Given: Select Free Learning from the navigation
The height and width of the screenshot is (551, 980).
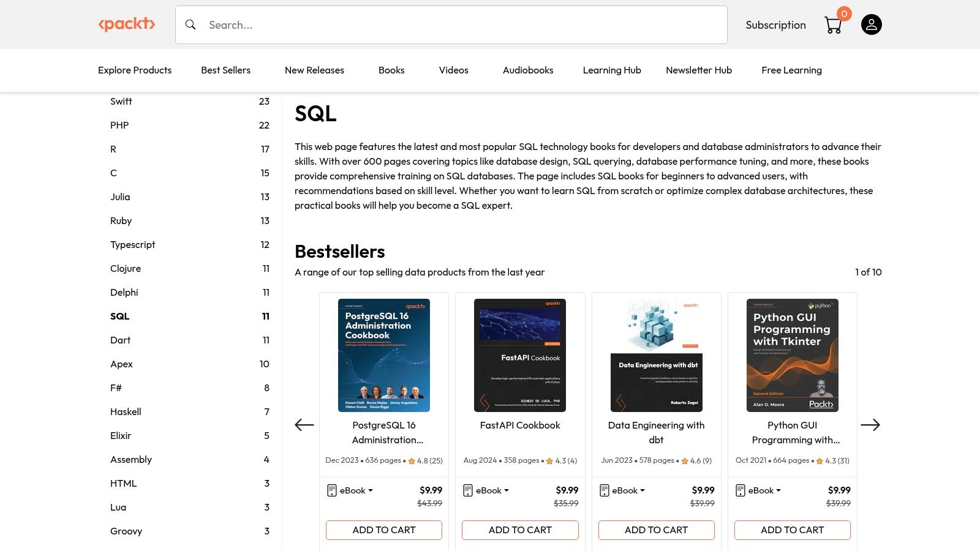Looking at the screenshot, I should [791, 70].
